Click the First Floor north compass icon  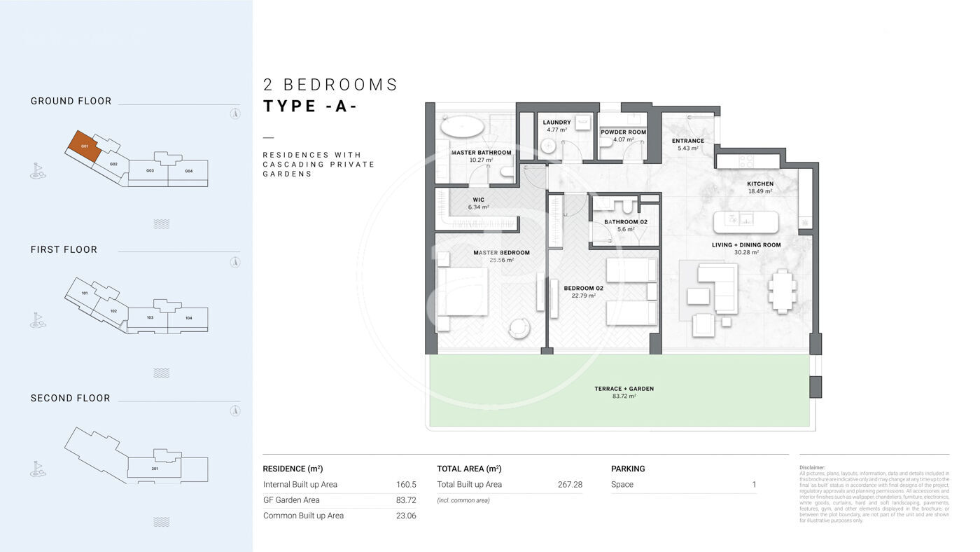(x=236, y=262)
